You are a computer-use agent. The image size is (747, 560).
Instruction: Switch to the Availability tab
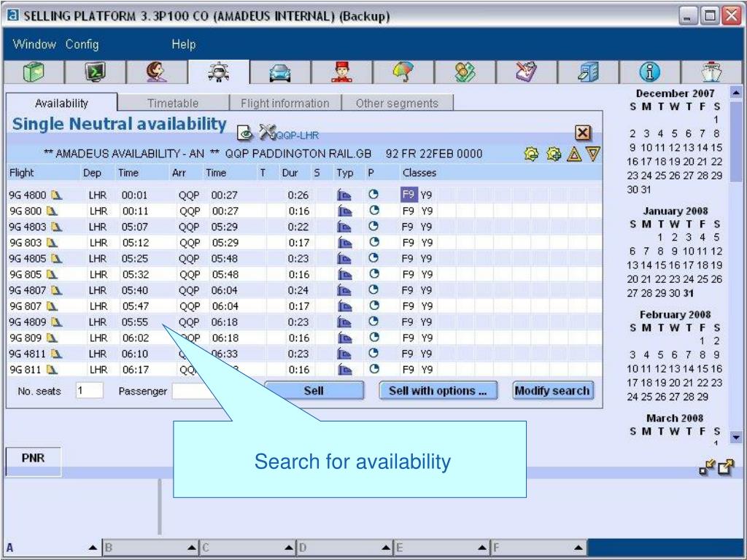(x=61, y=103)
